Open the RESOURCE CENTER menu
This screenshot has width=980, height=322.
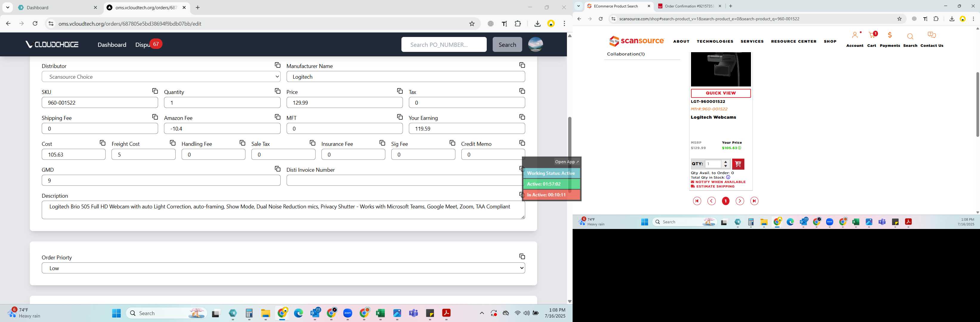point(794,41)
